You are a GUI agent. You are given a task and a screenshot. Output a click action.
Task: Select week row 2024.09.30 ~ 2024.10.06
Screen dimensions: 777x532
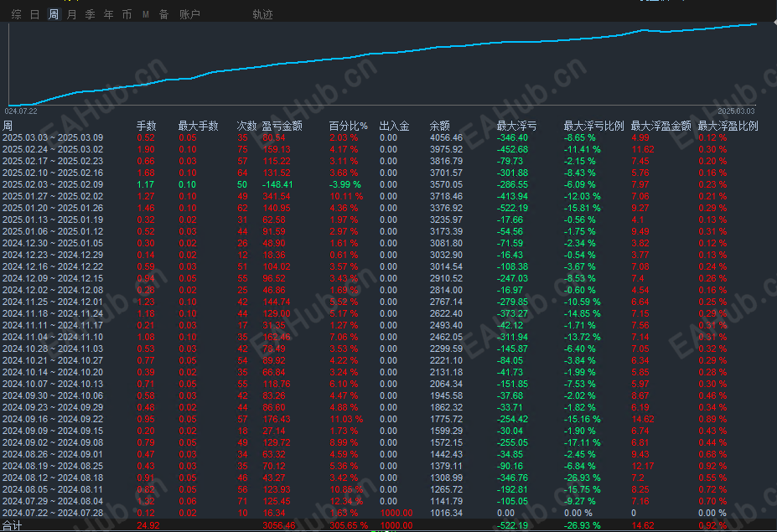pyautogui.click(x=389, y=395)
